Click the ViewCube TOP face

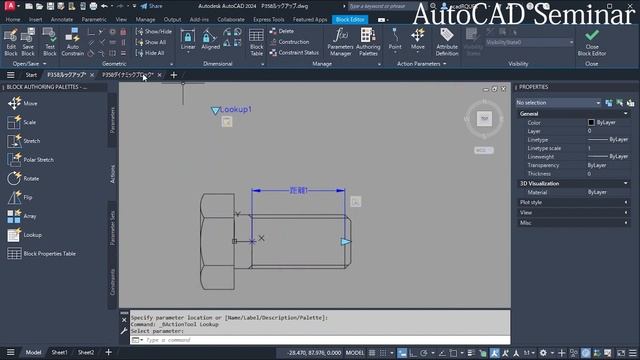pos(484,119)
